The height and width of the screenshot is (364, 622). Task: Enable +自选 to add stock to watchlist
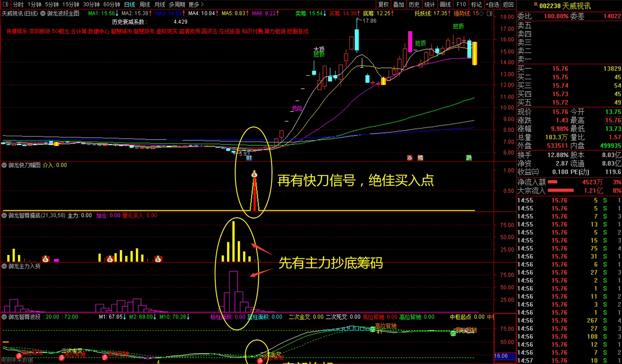click(492, 5)
